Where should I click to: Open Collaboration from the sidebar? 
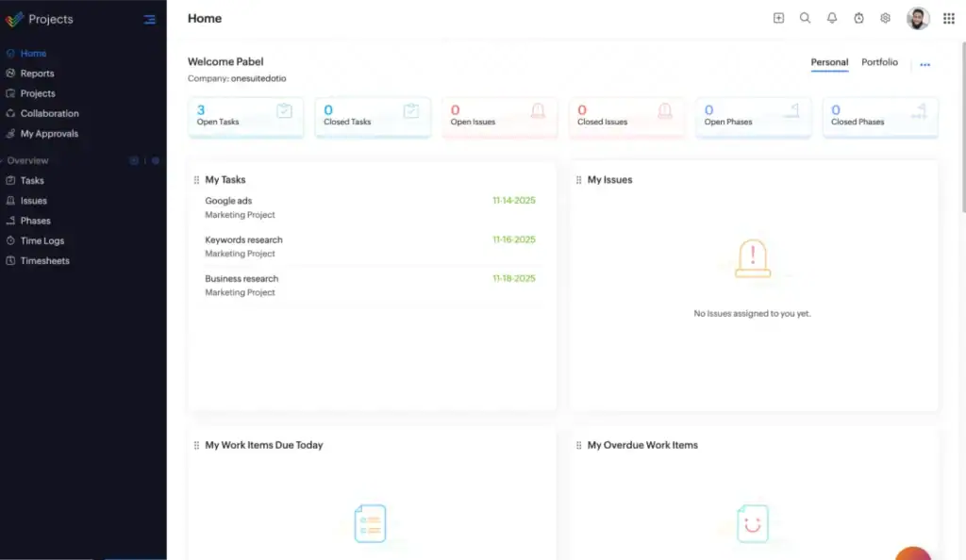click(50, 113)
